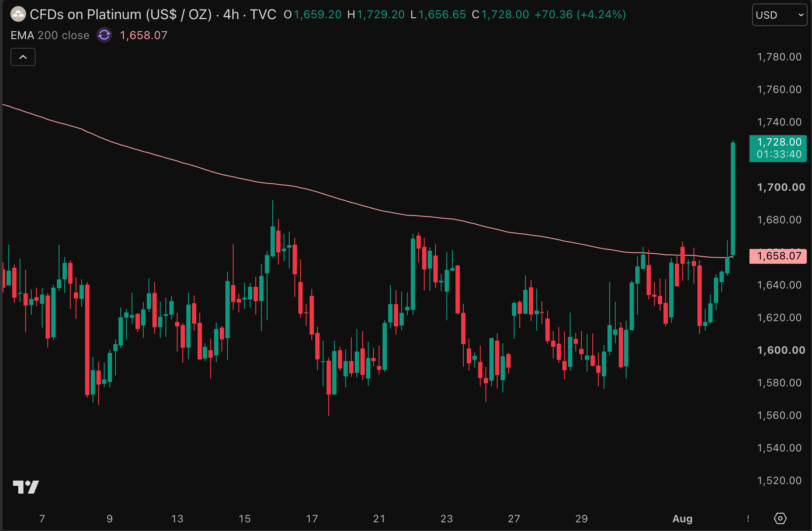
Task: Click the high value 1,729.20
Action: click(381, 14)
